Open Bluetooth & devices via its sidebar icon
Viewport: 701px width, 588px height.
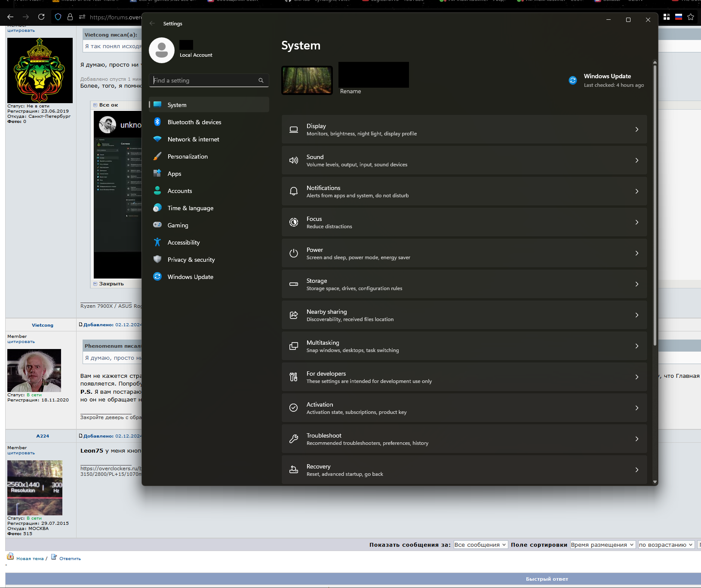click(x=157, y=122)
